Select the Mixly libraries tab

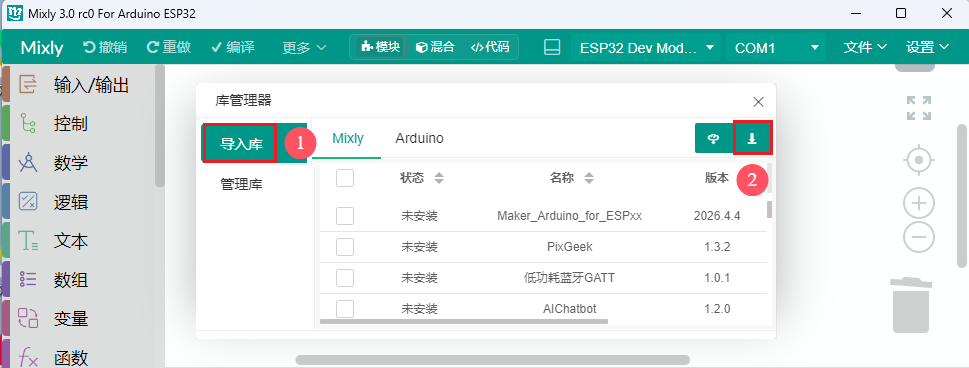pyautogui.click(x=348, y=138)
